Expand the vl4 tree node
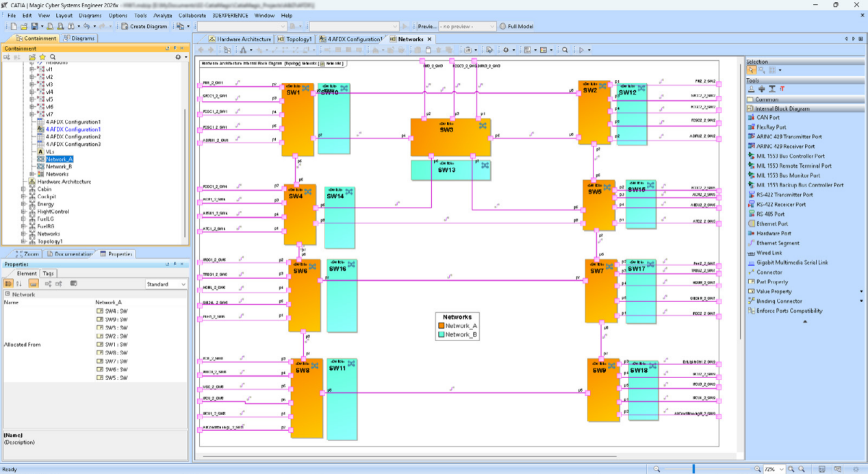This screenshot has width=868, height=474. 32,92
